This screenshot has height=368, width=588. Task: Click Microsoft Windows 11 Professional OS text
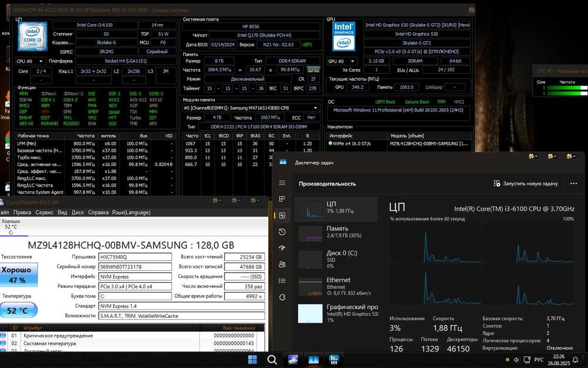point(398,110)
